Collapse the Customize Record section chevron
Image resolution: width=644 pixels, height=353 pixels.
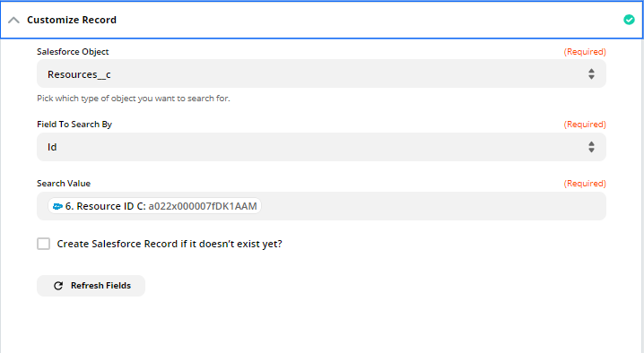pos(13,20)
